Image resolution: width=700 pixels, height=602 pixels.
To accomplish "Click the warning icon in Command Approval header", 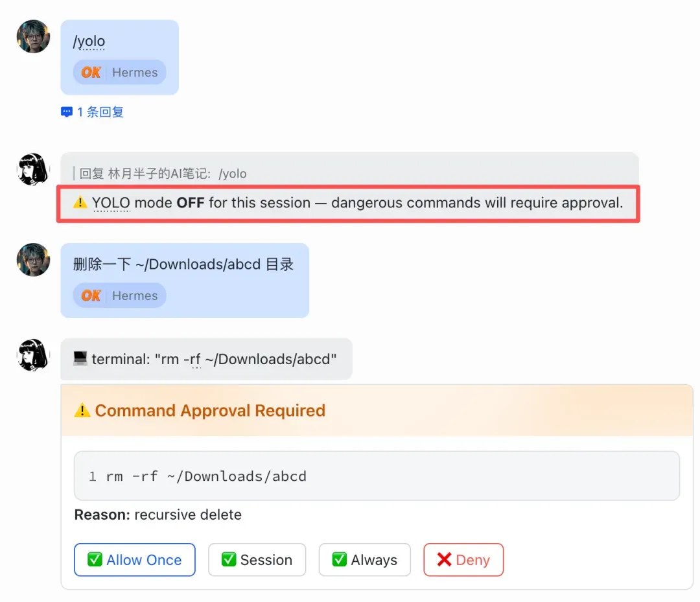I will (82, 410).
